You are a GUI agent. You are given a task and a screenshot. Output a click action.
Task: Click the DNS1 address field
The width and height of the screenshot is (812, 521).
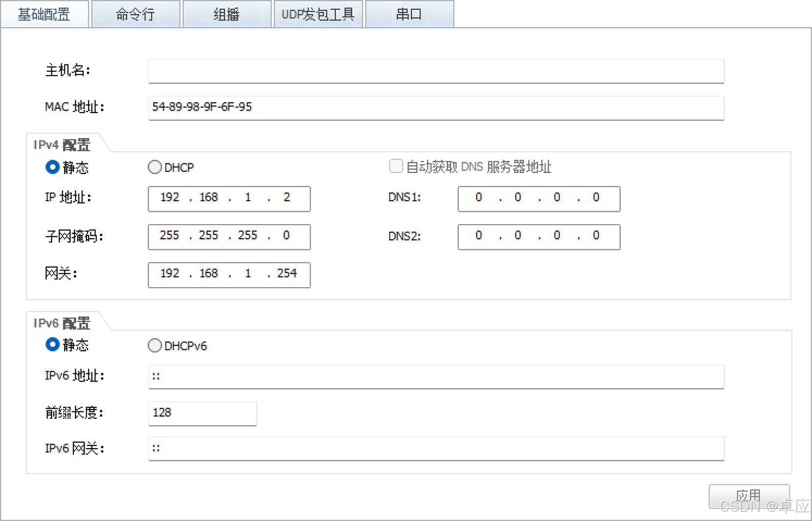point(539,199)
